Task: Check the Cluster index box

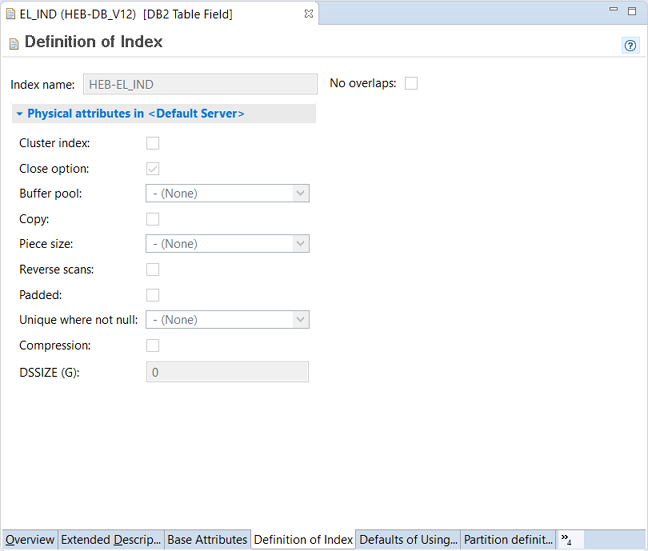Action: click(x=153, y=143)
